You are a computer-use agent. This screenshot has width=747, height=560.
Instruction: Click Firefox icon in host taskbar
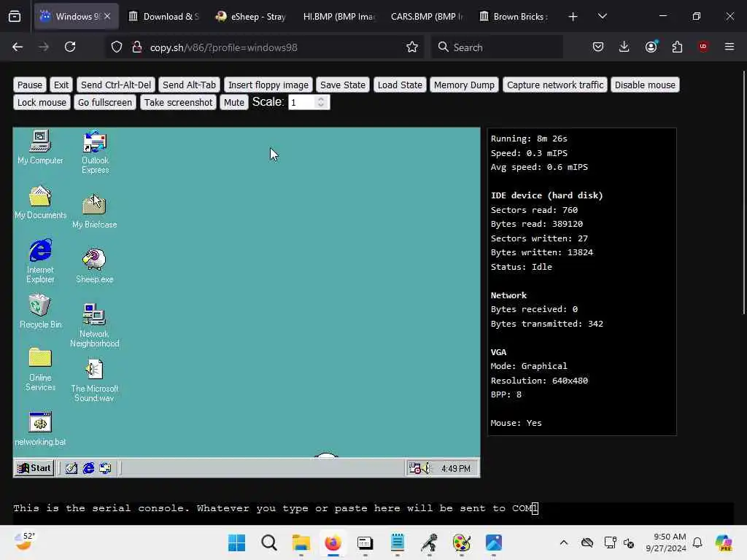(333, 542)
